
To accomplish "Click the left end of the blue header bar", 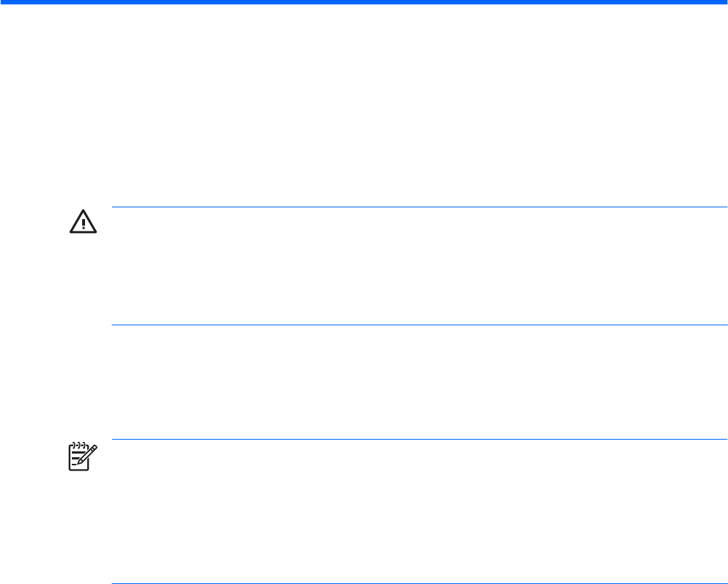I will pos(6,2).
